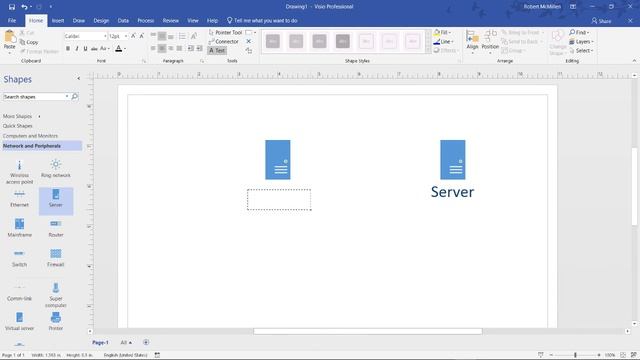Viewport: 640px width, 360px height.
Task: Click the search shapes magnifier icon
Action: [x=75, y=97]
